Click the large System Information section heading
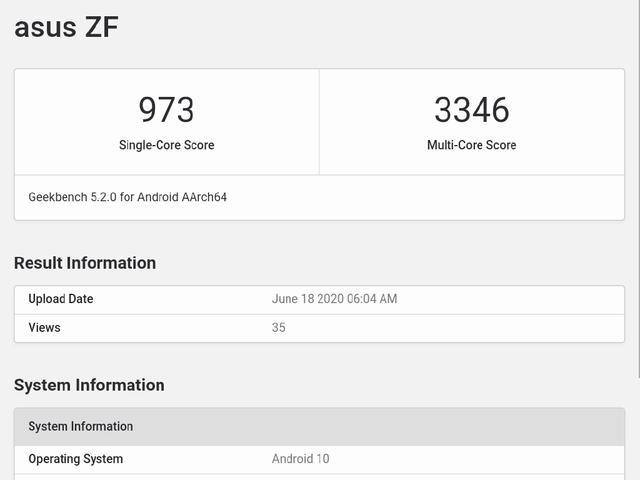640x480 pixels. pyautogui.click(x=89, y=385)
